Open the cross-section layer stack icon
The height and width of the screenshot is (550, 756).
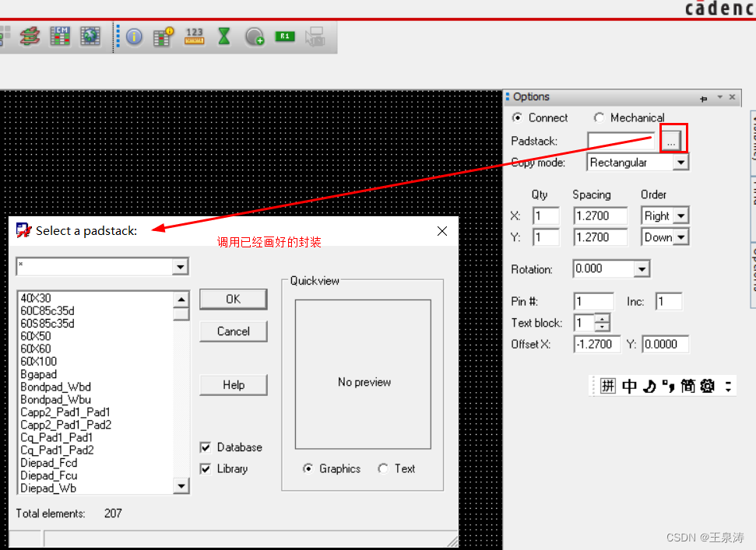click(30, 36)
